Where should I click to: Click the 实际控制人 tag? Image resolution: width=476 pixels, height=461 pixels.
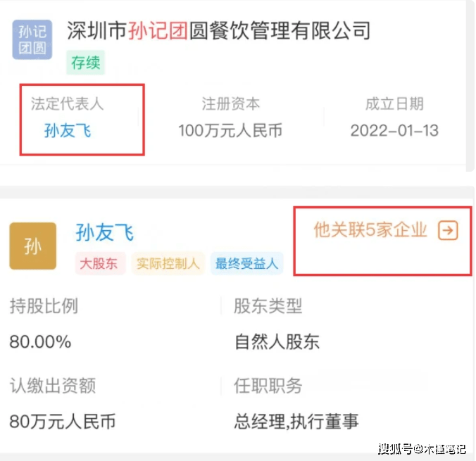(168, 264)
